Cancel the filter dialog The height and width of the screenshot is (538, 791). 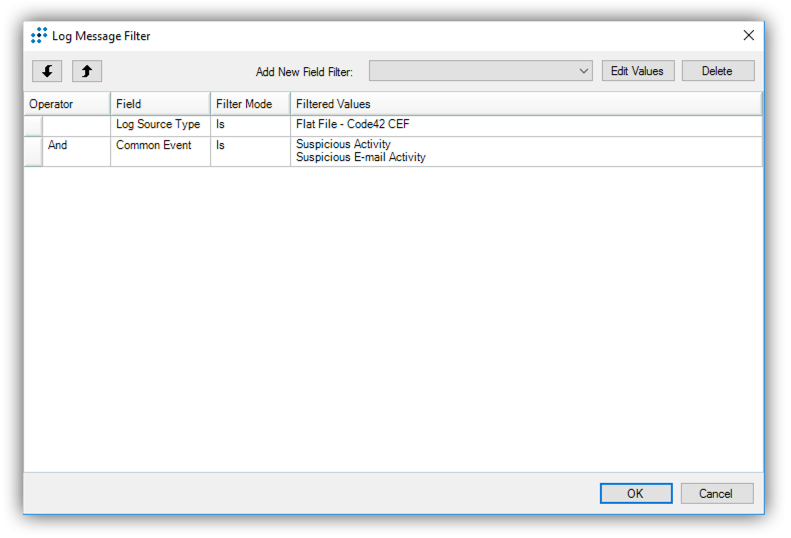716,493
